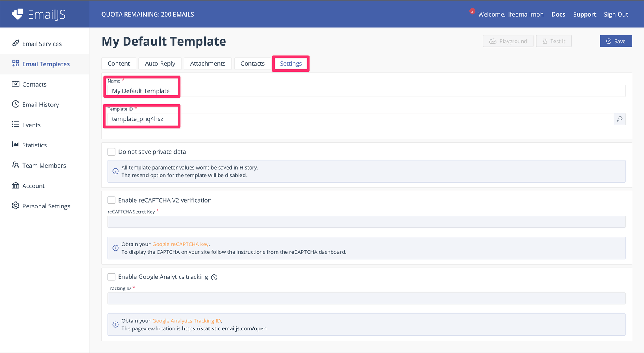The width and height of the screenshot is (644, 353).
Task: Click the Personal Settings gear icon
Action: tap(16, 206)
